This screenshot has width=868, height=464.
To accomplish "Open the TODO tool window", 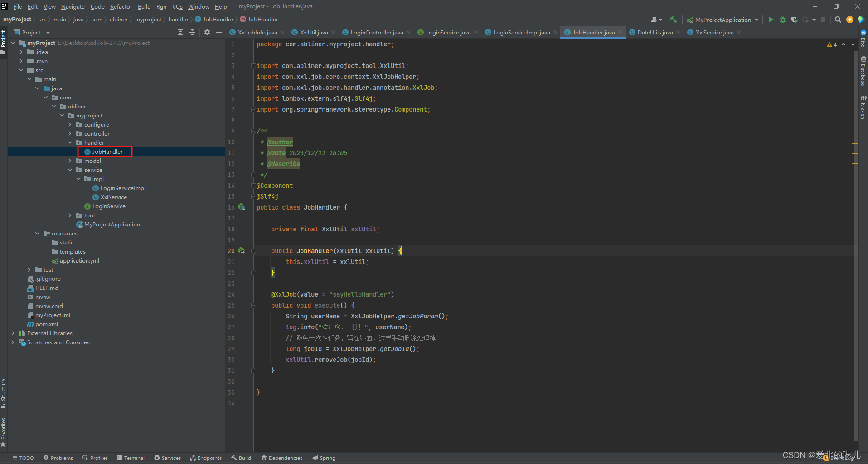I will pyautogui.click(x=23, y=458).
